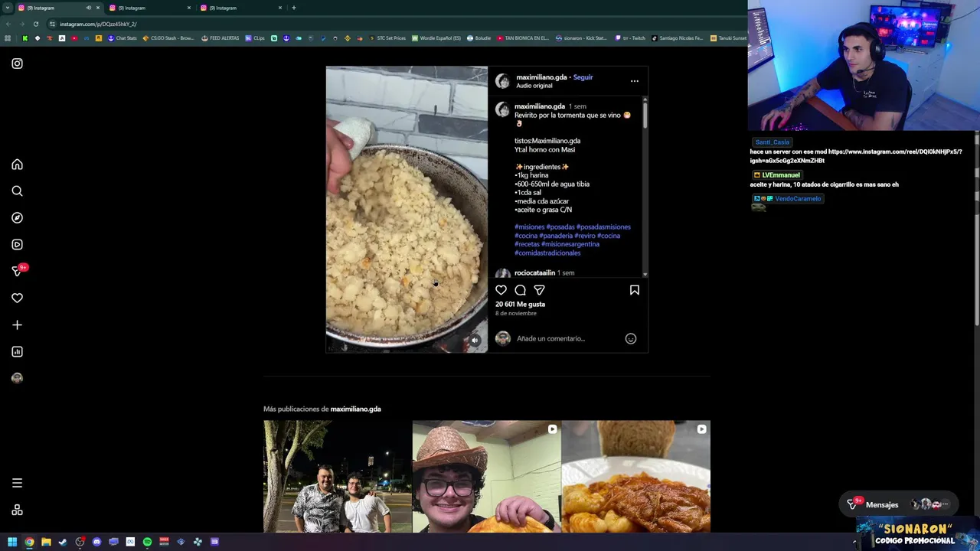Screen dimensions: 980x551
Task: Open a new browser tab
Action: pos(293,8)
